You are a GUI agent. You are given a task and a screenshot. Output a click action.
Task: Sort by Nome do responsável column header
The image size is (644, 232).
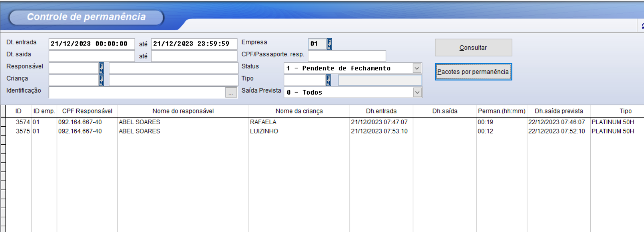coord(183,111)
